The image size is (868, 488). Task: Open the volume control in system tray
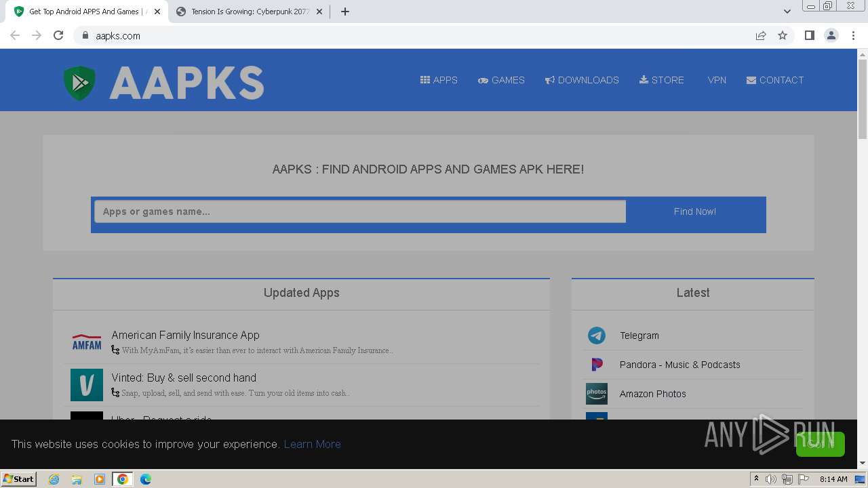click(771, 479)
